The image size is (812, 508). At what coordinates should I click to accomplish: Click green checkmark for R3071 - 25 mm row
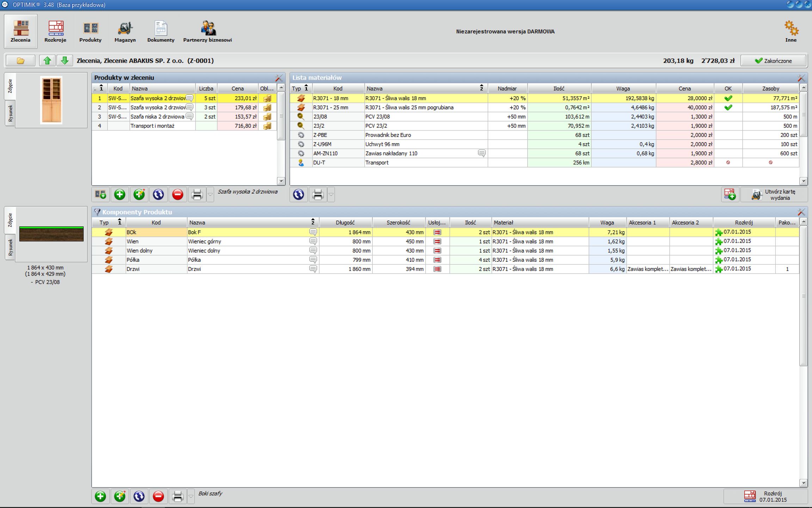click(x=728, y=107)
